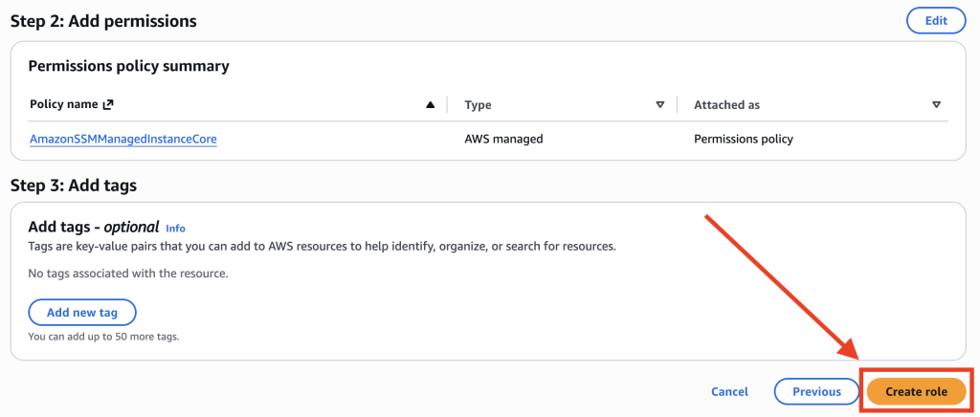Click the external link icon beside Policy name
The height and width of the screenshot is (417, 980).
tap(107, 105)
